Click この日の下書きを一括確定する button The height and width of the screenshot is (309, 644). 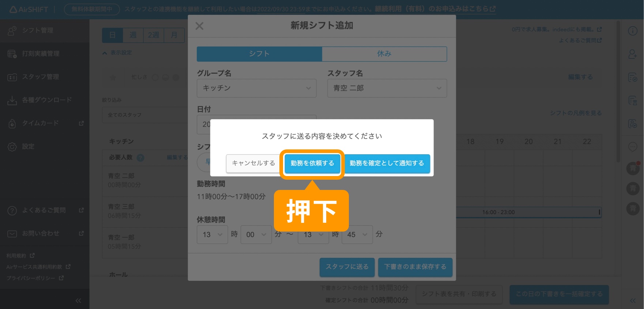point(559,294)
